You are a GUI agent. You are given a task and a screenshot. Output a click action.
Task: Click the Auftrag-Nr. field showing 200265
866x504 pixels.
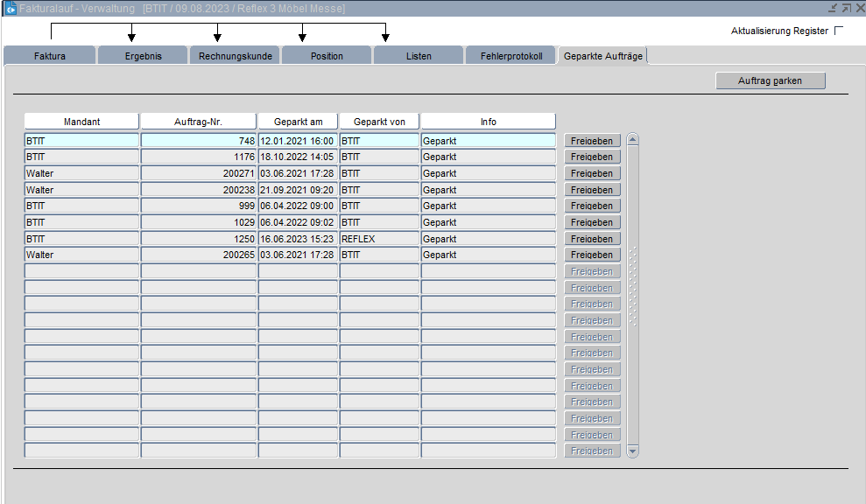199,255
